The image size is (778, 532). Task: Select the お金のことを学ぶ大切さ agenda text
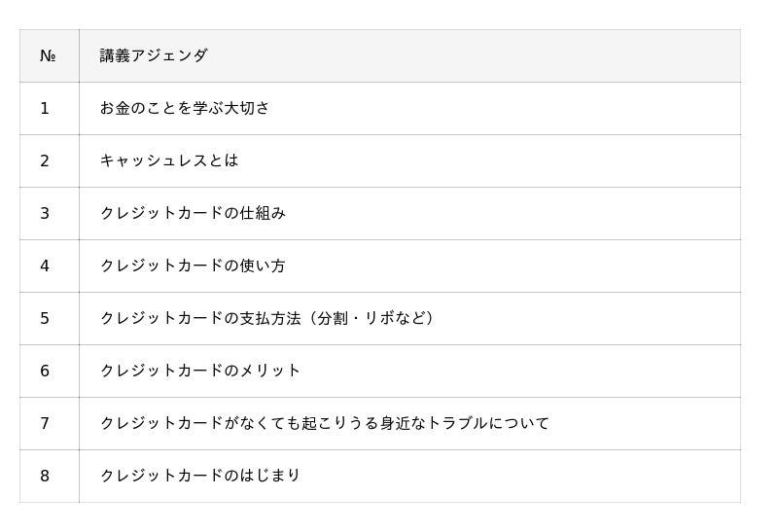185,109
